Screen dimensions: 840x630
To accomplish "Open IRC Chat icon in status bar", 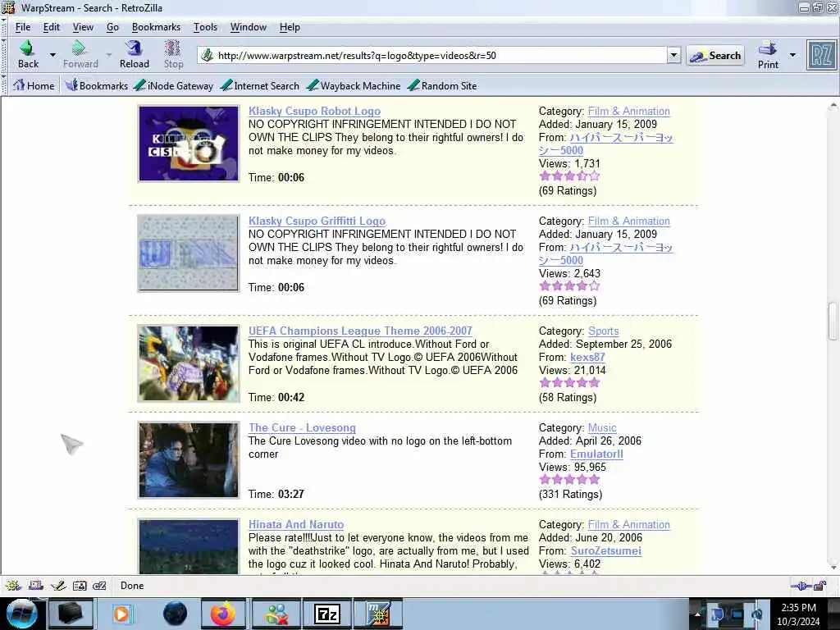I will point(99,586).
